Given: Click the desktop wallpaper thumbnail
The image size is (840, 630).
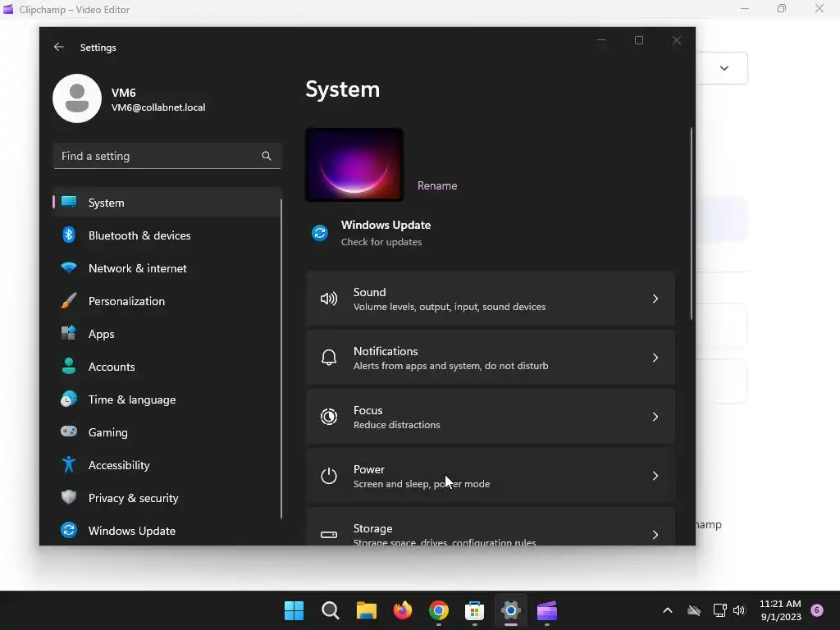Looking at the screenshot, I should pyautogui.click(x=354, y=165).
